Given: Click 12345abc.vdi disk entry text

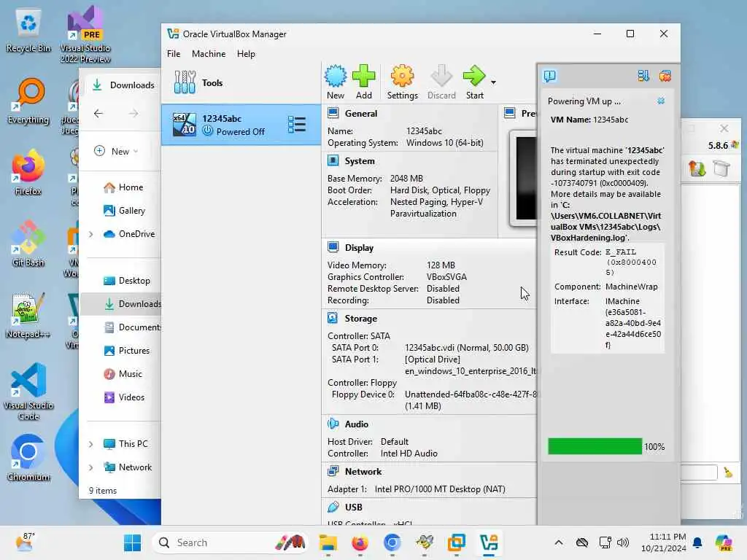Looking at the screenshot, I should click(466, 348).
